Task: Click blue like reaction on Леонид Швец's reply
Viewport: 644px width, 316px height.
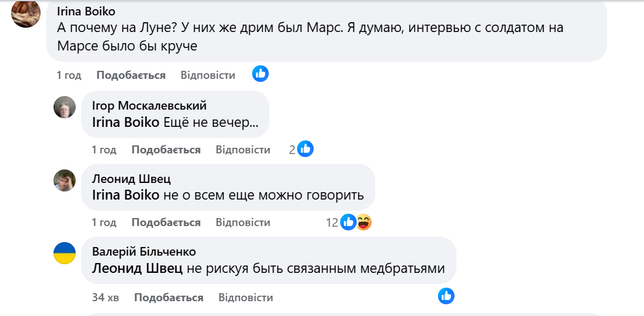Action: click(x=348, y=222)
